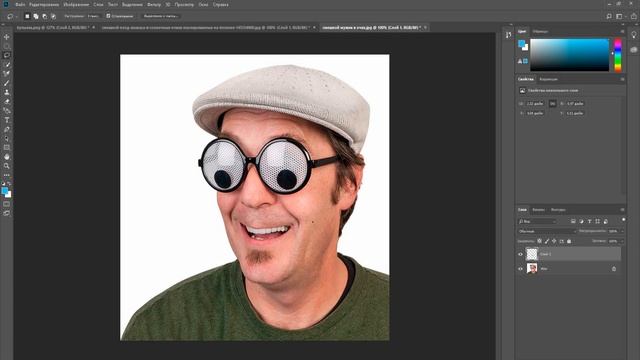Toggle layer filtering on/off switch
Viewport: 640px width, 360px height.
(623, 220)
